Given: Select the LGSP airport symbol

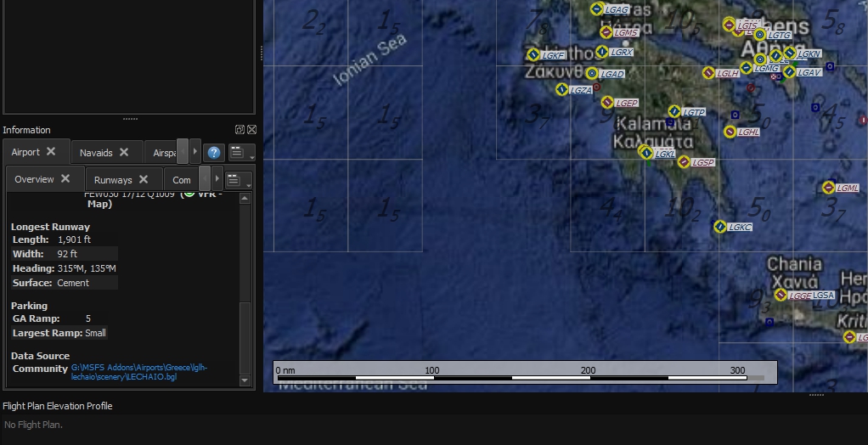Looking at the screenshot, I should click(684, 161).
